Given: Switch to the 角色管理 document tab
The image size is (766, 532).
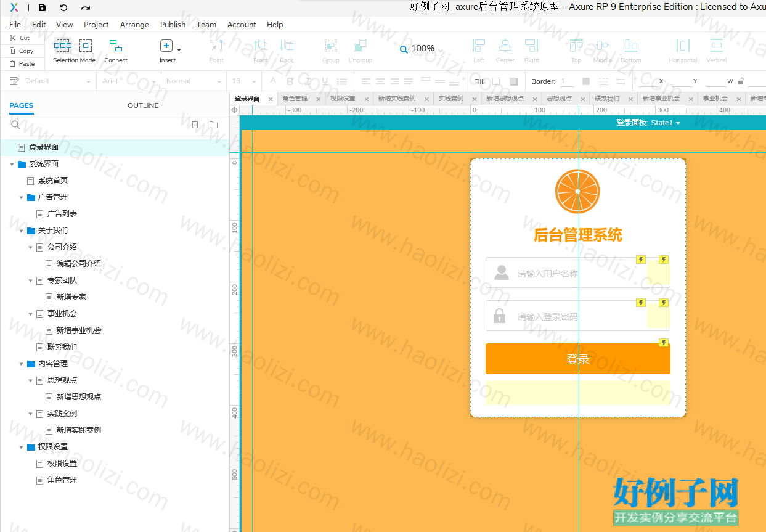Looking at the screenshot, I should click(x=295, y=99).
